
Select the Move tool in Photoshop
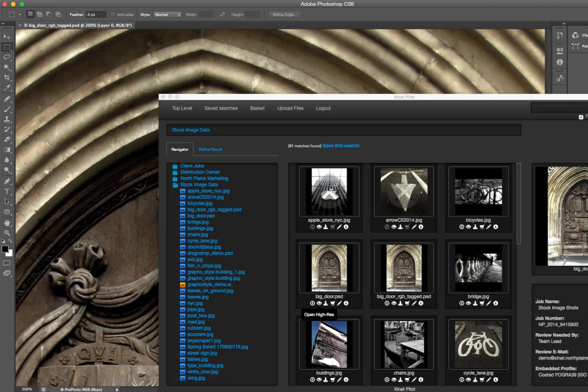pyautogui.click(x=7, y=36)
